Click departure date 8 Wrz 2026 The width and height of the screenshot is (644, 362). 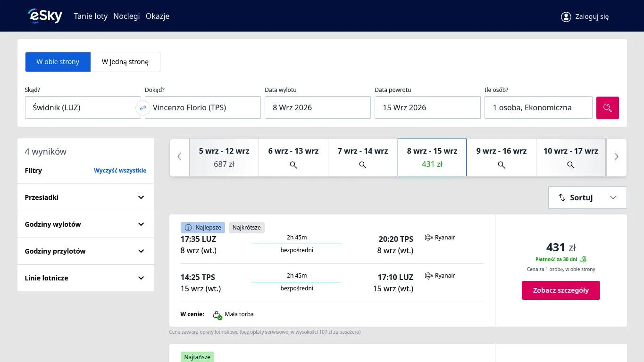[x=318, y=107]
